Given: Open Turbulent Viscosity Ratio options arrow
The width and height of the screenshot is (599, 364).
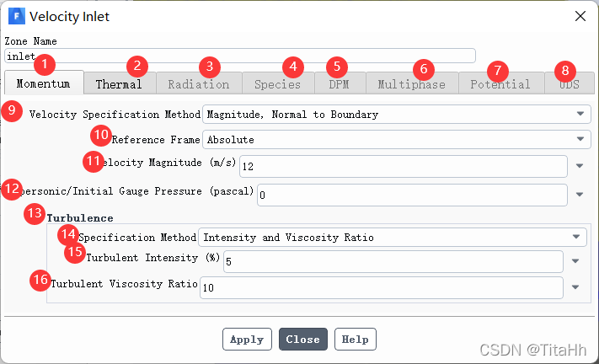Looking at the screenshot, I should (x=575, y=287).
